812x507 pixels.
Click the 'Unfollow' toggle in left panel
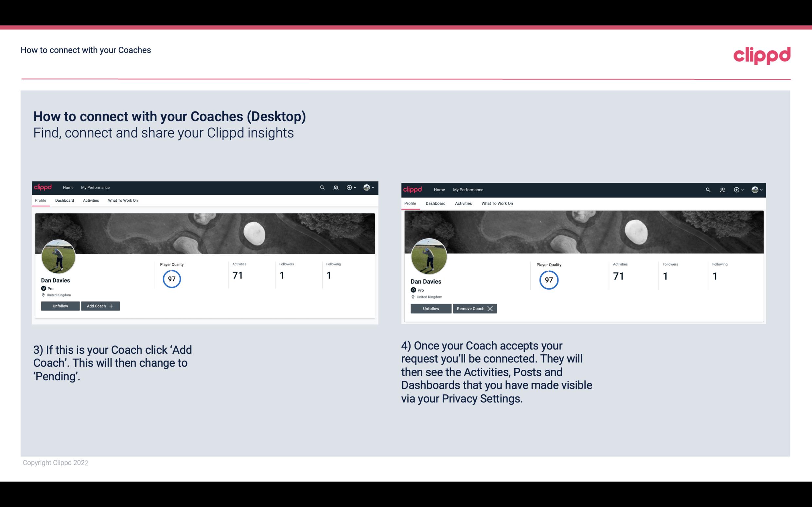[61, 306]
